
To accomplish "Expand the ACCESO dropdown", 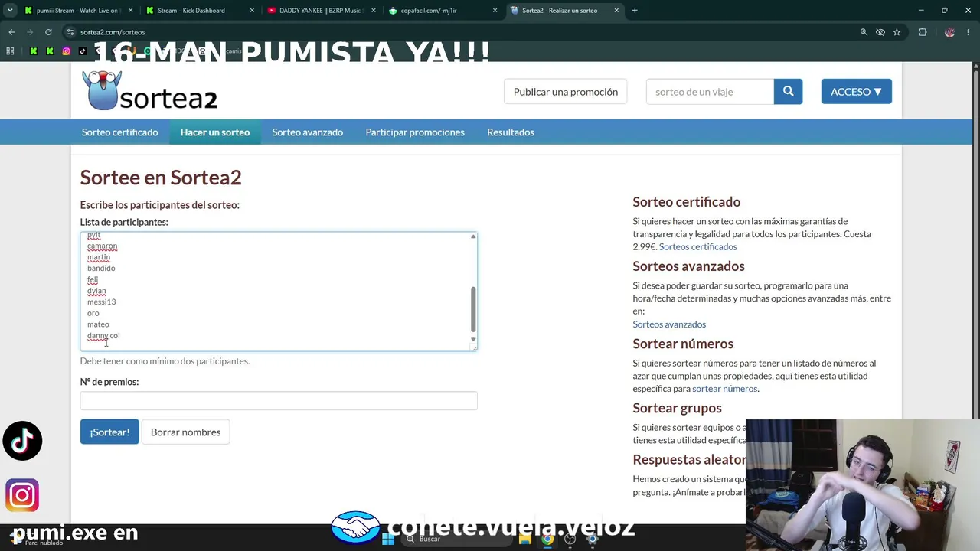I will click(x=856, y=92).
